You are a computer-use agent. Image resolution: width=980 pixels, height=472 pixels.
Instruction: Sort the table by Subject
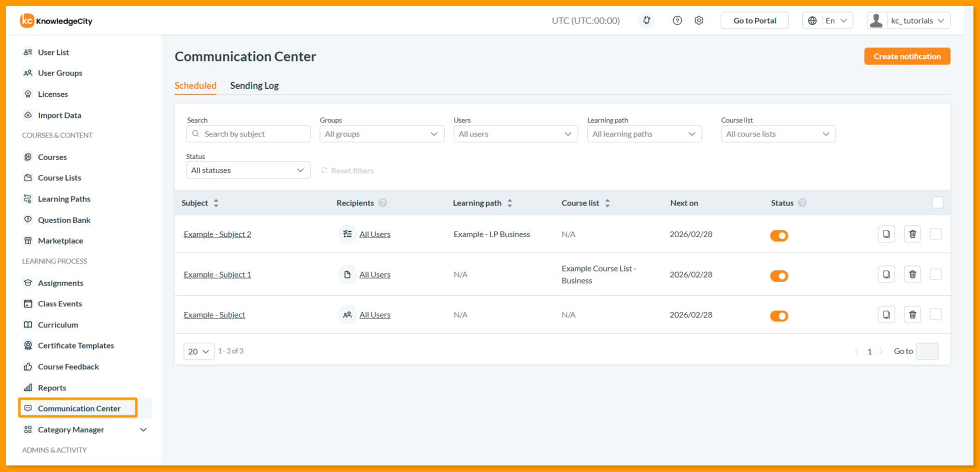(216, 203)
